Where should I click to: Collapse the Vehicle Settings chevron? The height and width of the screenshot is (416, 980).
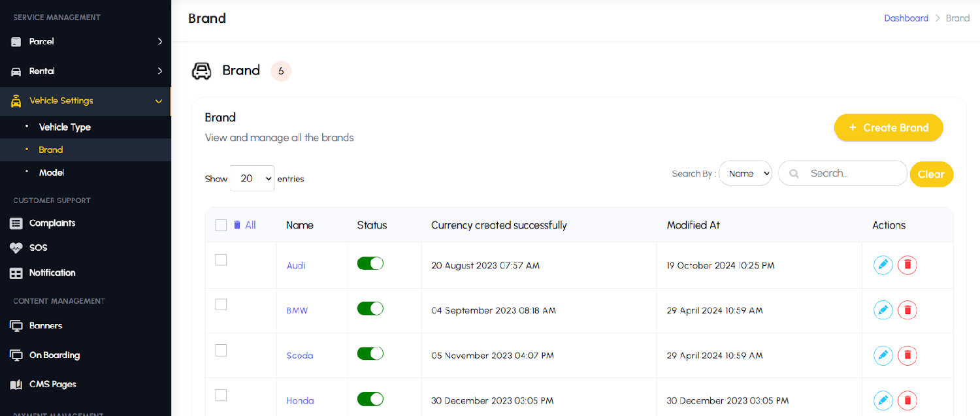(159, 101)
